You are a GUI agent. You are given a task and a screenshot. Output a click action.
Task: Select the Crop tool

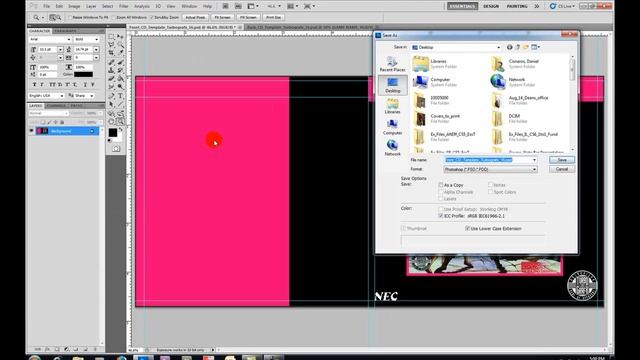[x=111, y=53]
